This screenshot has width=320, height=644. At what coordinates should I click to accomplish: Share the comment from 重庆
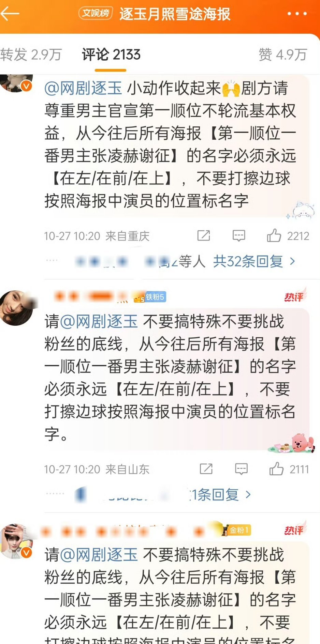pos(204,235)
